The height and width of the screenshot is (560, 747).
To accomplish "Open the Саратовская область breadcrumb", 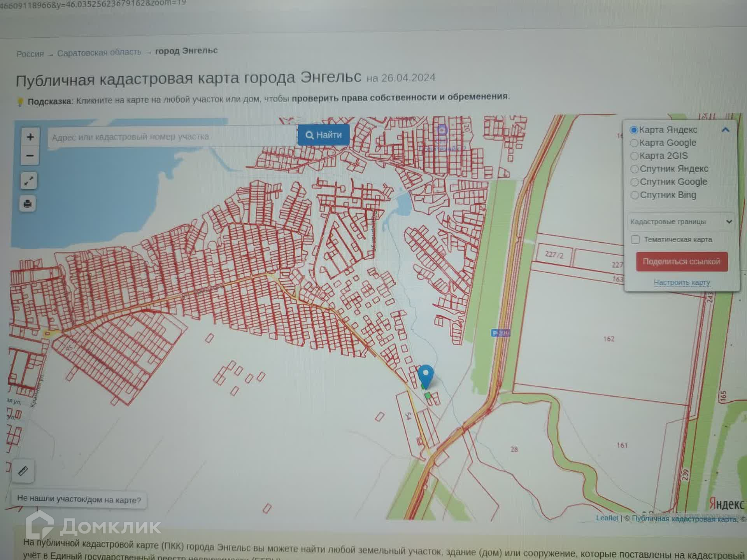I will (99, 52).
